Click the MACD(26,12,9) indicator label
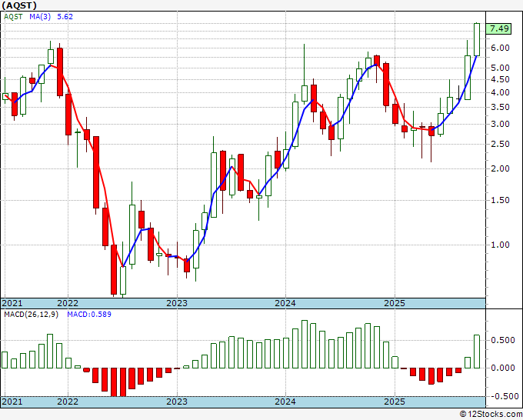 [31, 315]
